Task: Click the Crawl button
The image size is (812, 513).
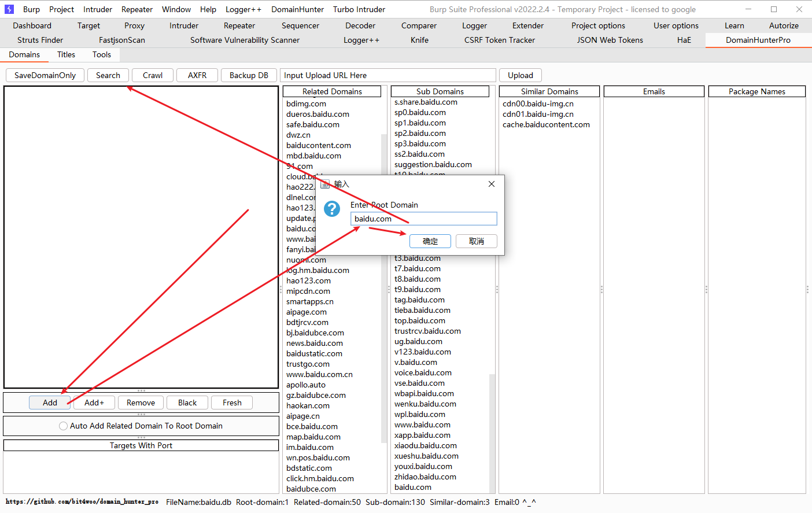Action: 153,75
